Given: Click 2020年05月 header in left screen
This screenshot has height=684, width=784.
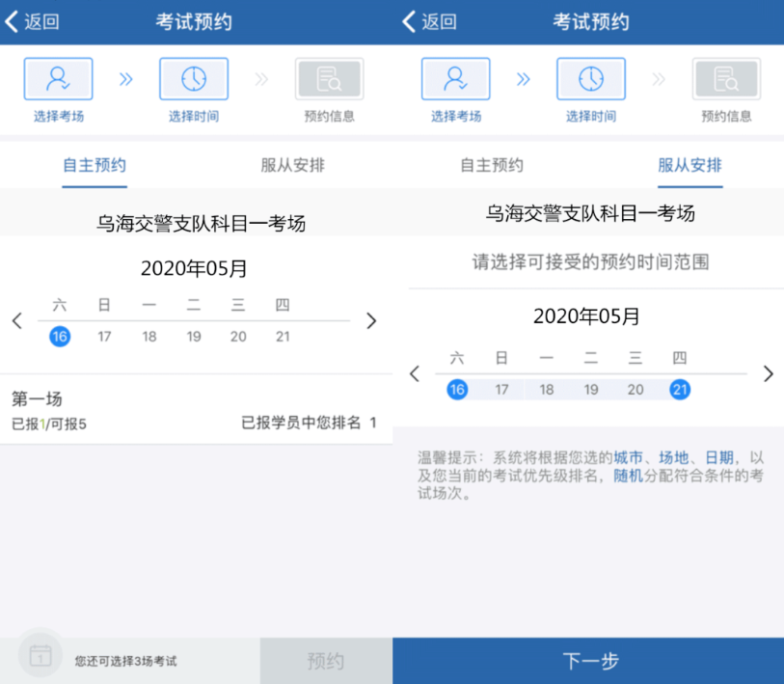Looking at the screenshot, I should [194, 269].
